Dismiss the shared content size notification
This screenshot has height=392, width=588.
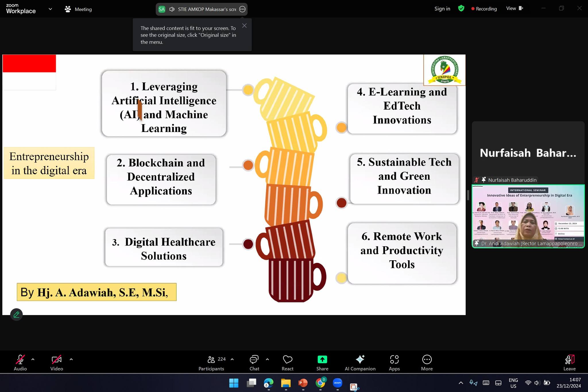point(244,26)
